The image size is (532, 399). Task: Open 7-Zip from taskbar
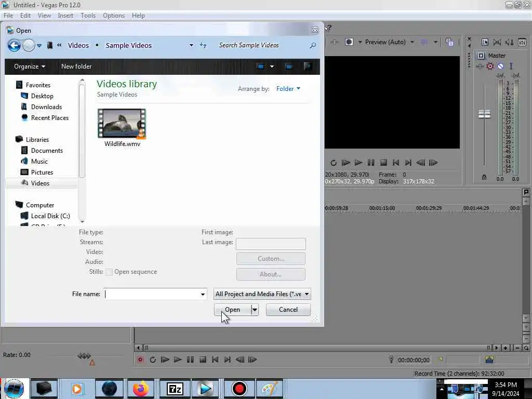175,389
